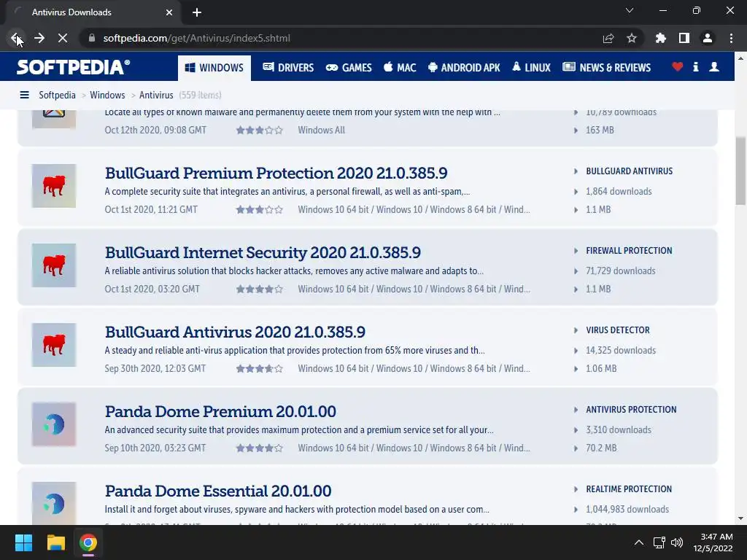Click the Windows breadcrumb link
This screenshot has height=560, width=747.
coord(108,96)
